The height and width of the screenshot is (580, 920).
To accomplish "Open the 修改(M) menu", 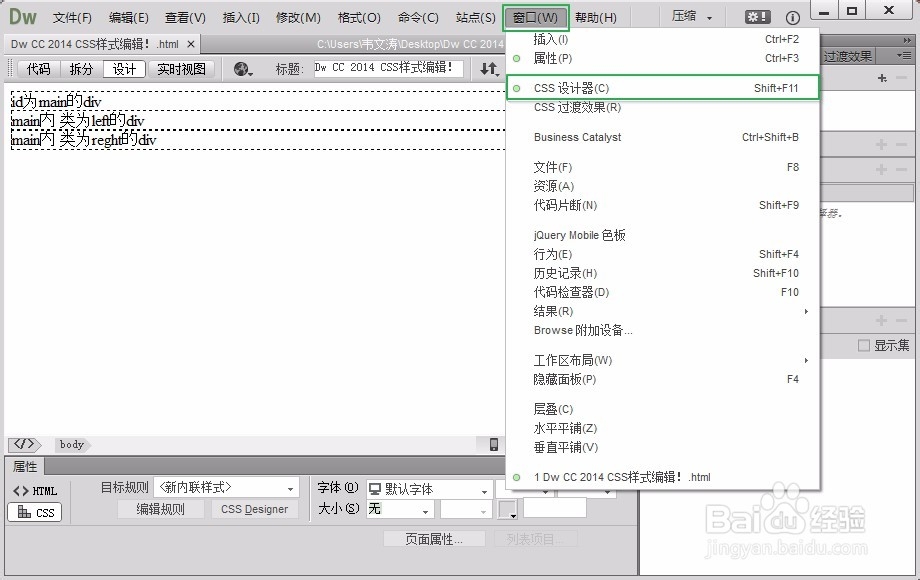I will coord(298,18).
